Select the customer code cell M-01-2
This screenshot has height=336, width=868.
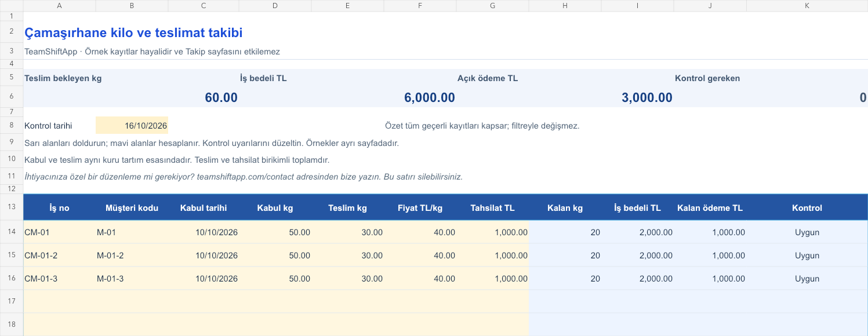[132, 255]
